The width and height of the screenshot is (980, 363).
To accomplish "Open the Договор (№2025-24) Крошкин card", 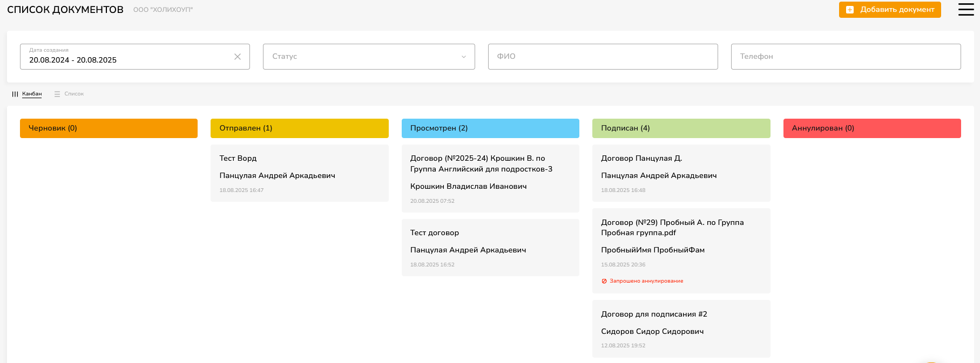I will tap(490, 179).
